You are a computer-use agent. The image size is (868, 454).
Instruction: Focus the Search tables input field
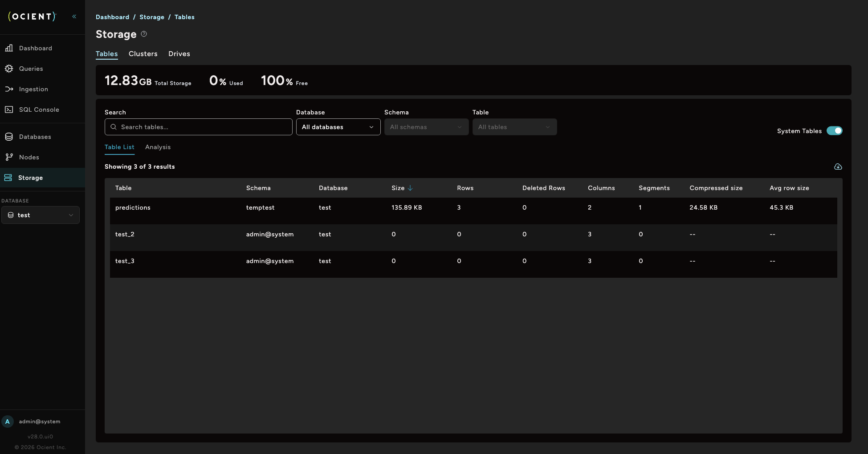point(199,127)
